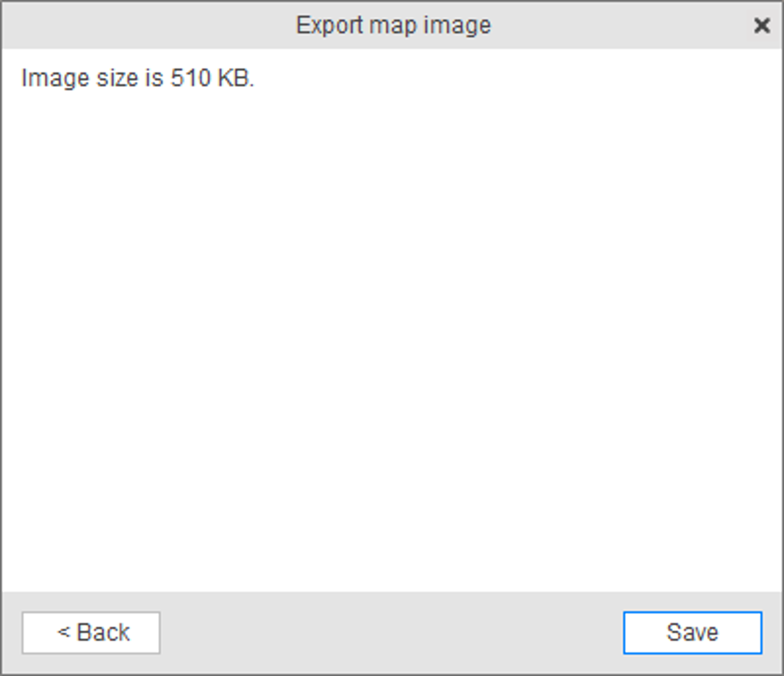Click the blank white dialog area
This screenshot has height=676, width=784.
tap(392, 343)
